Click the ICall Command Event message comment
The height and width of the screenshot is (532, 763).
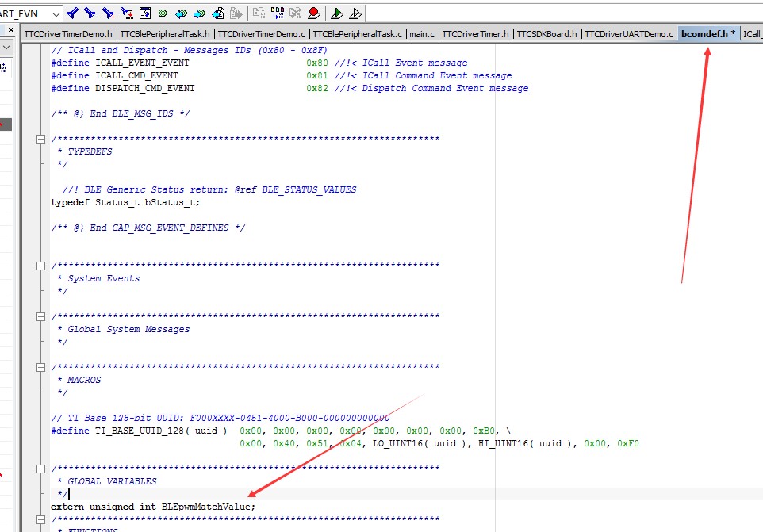(423, 75)
